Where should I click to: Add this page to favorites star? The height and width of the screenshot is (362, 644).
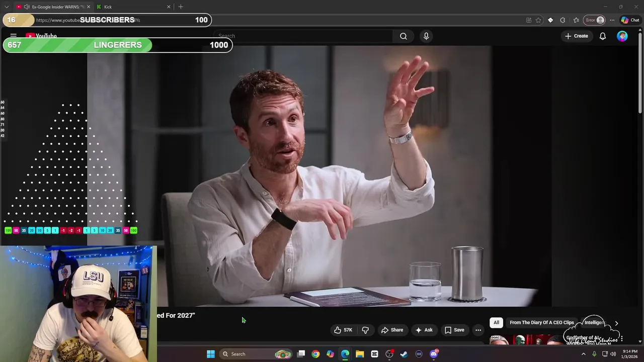[538, 20]
